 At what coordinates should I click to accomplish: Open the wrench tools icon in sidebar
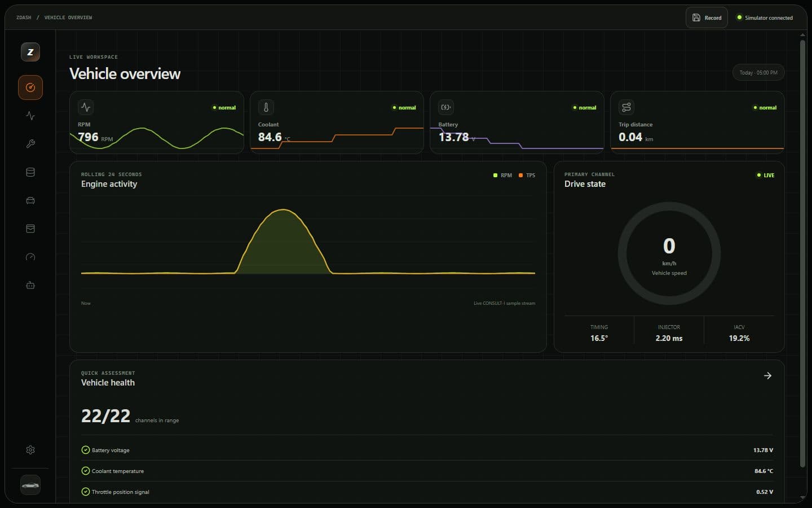pos(30,144)
